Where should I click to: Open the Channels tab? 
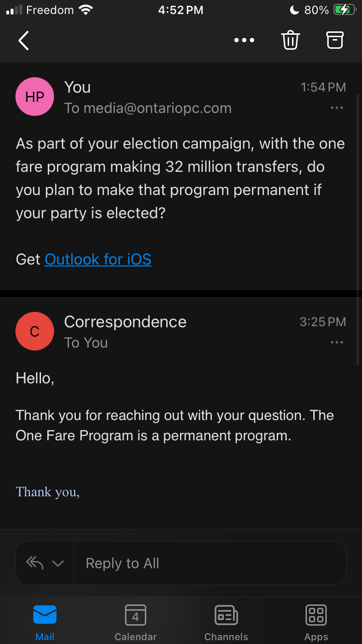[226, 623]
